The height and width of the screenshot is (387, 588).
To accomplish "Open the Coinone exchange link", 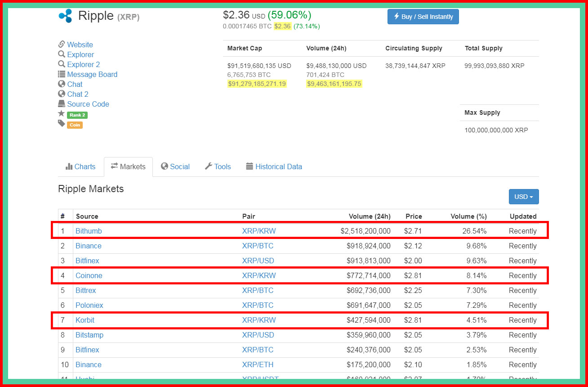I will (x=89, y=275).
